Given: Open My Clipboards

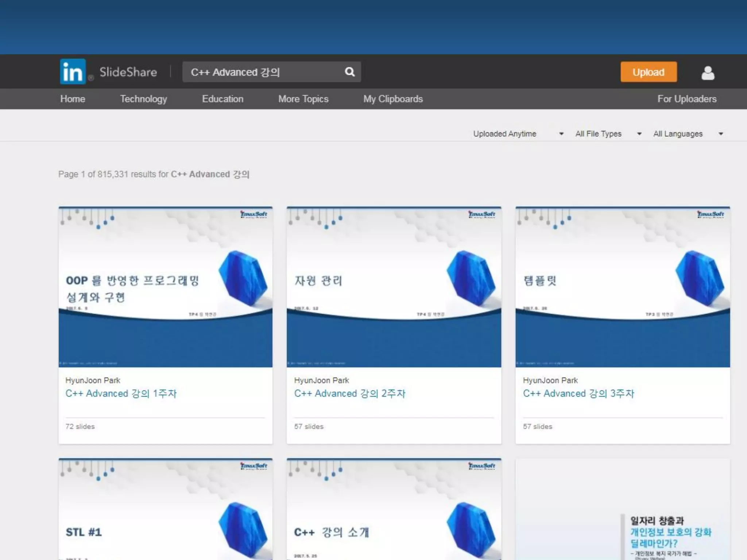Looking at the screenshot, I should click(x=393, y=99).
